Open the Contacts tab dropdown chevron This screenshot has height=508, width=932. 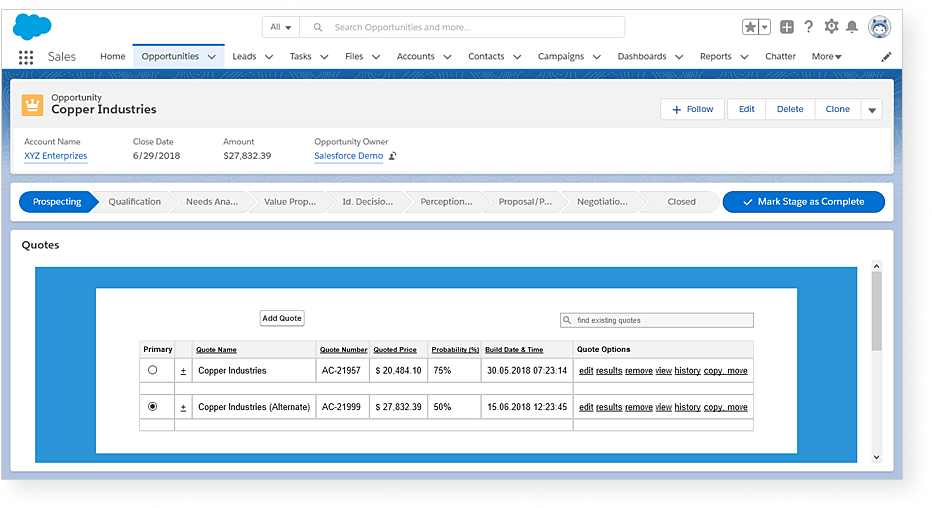[x=517, y=57]
